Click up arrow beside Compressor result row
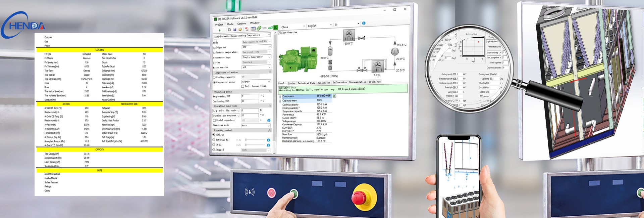The image size is (644, 218). click(x=280, y=96)
